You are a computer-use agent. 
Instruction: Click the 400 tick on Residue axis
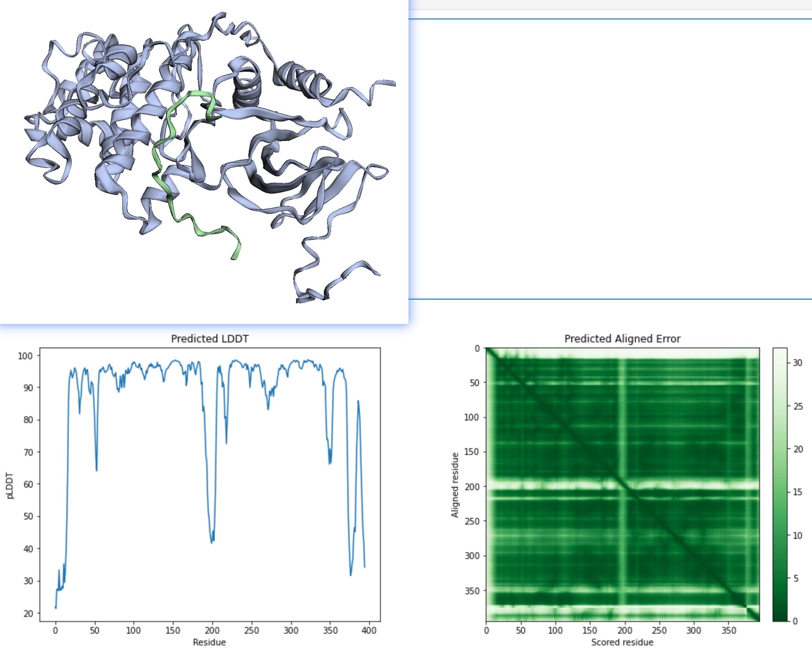click(369, 630)
